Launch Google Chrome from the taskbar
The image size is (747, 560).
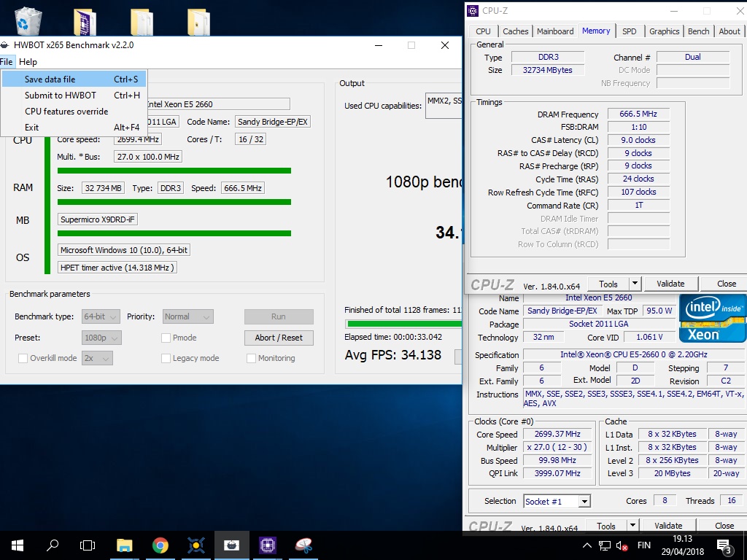pos(160,545)
